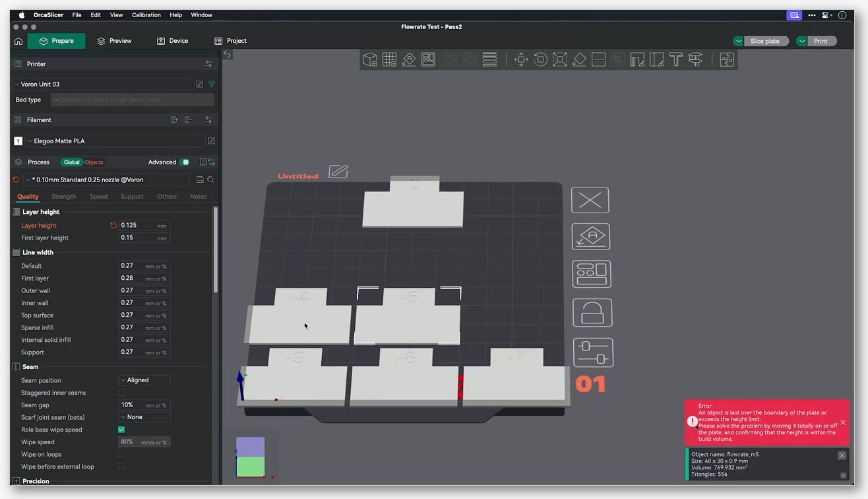Viewport: 868px width, 499px height.
Task: Toggle the Advanced mode switch
Action: tap(185, 162)
